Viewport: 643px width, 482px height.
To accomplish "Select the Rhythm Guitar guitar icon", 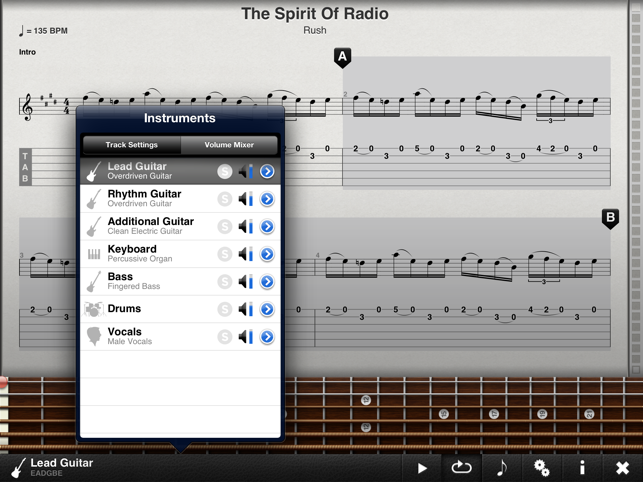I will click(x=94, y=199).
